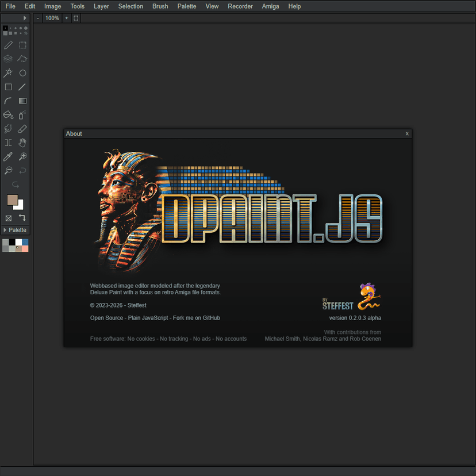Select the Circle shape tool

tap(22, 73)
